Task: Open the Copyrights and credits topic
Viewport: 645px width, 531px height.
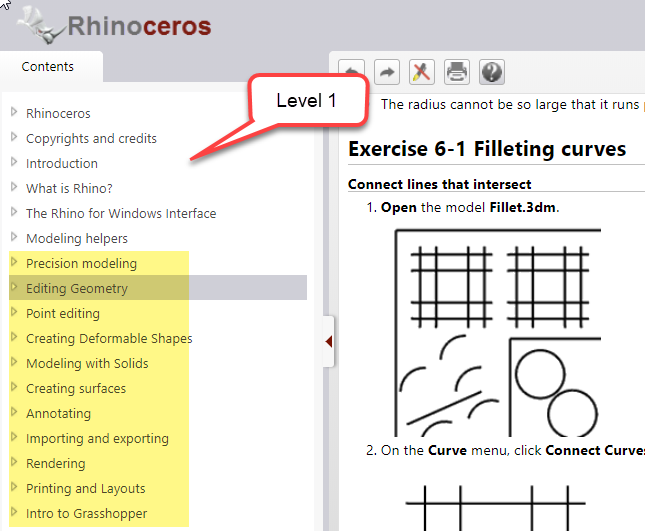Action: (x=91, y=139)
